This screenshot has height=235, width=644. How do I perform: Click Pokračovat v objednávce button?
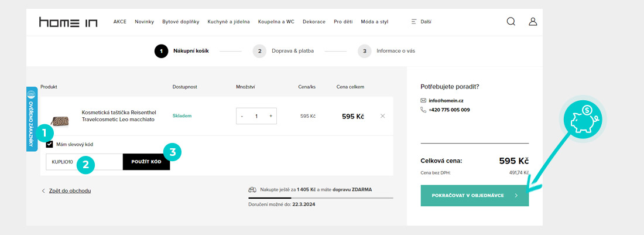[474, 195]
